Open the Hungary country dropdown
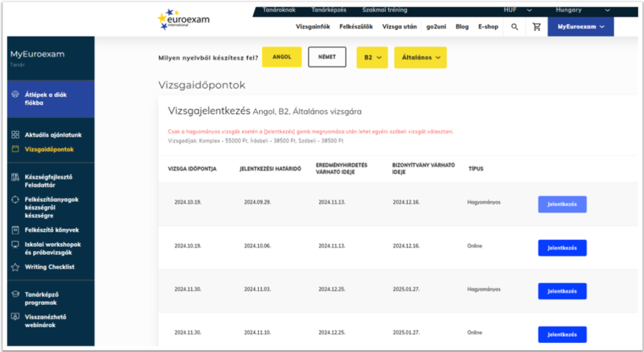The width and height of the screenshot is (644, 352). pyautogui.click(x=582, y=10)
